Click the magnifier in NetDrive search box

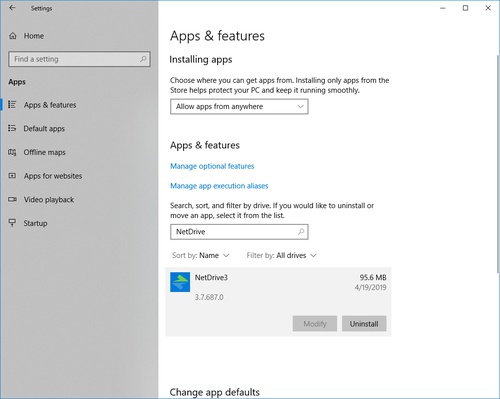(x=301, y=232)
